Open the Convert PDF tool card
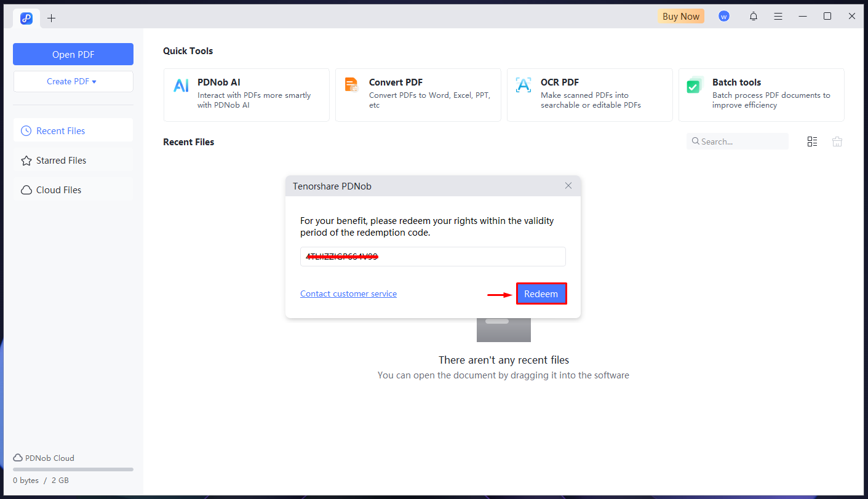 point(418,95)
